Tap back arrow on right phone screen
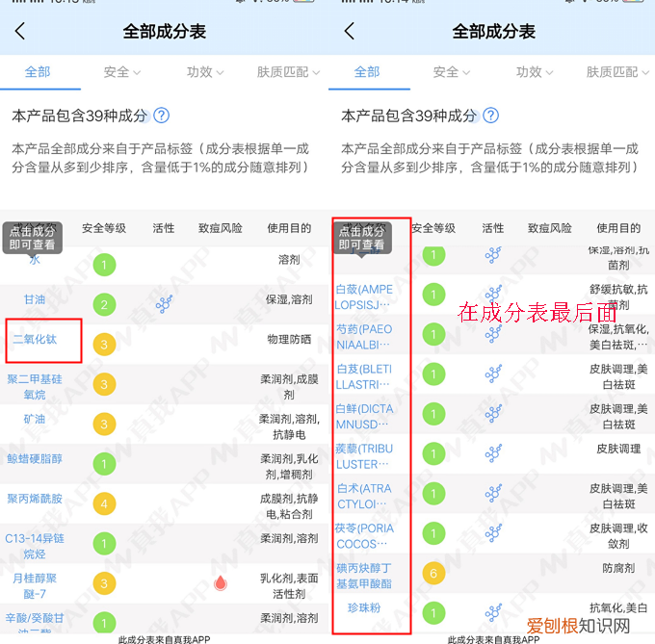The height and width of the screenshot is (644, 655). click(x=350, y=31)
